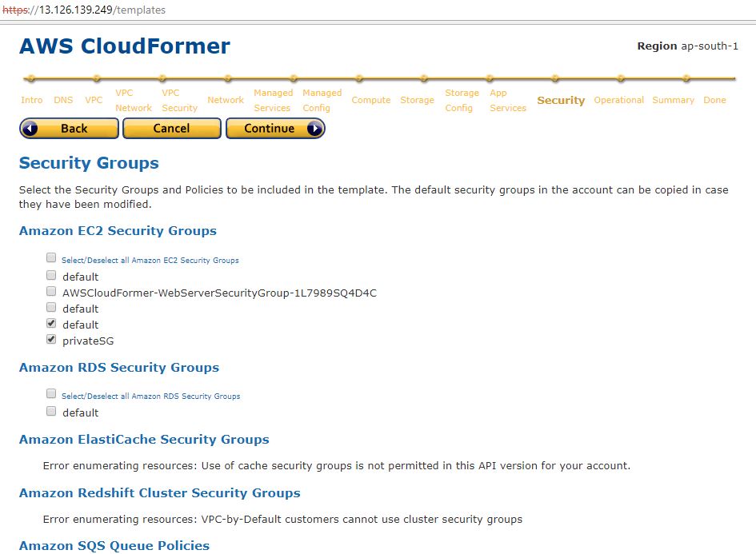Click Select/Deselect all Amazon RDS Security Groups link
The height and width of the screenshot is (554, 756).
coord(150,397)
